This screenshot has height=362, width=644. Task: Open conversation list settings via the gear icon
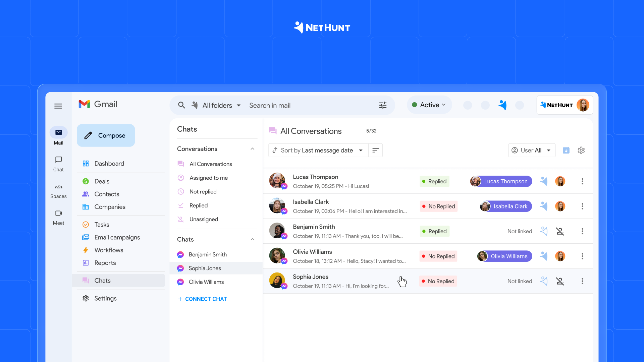581,150
